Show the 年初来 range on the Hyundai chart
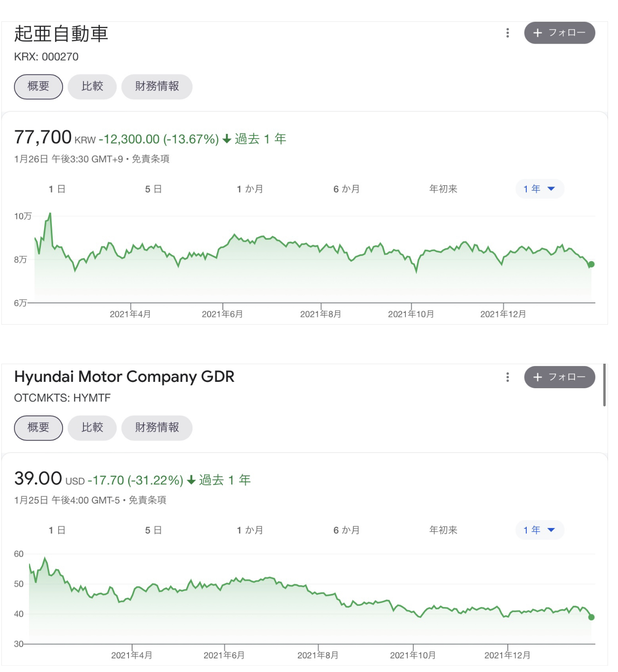 tap(444, 530)
